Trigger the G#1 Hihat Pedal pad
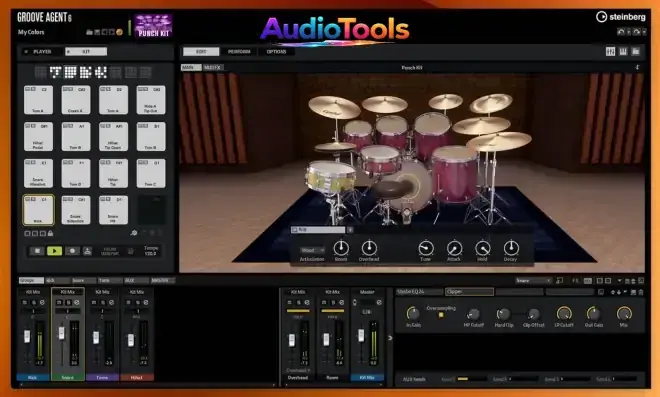 pyautogui.click(x=38, y=136)
